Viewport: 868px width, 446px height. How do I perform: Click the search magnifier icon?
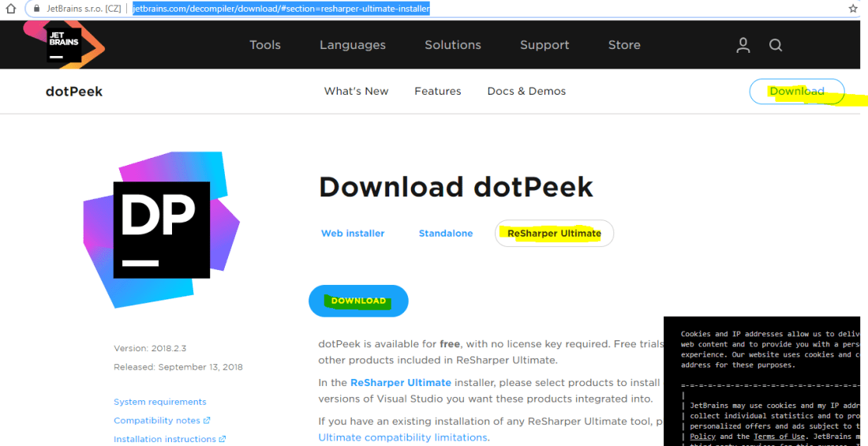776,45
